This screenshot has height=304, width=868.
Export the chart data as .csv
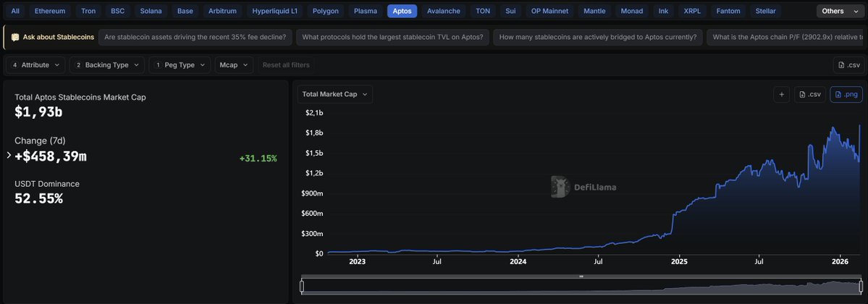[810, 94]
